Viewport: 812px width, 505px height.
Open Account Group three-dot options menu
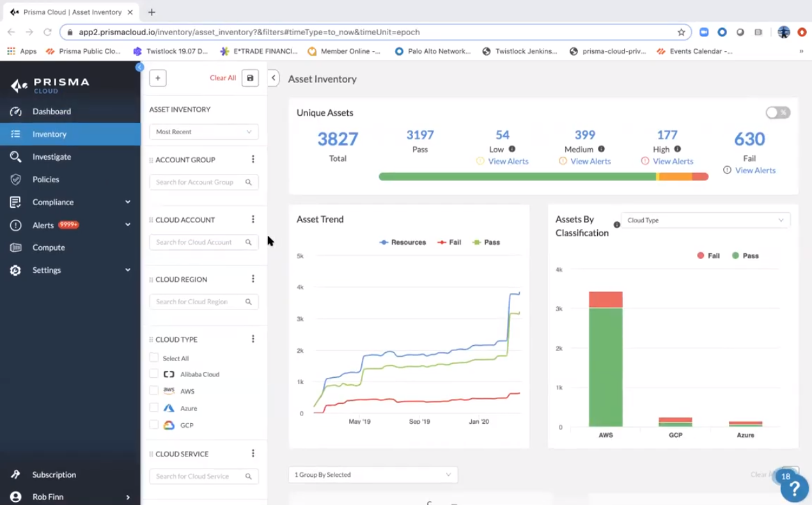[x=253, y=160]
